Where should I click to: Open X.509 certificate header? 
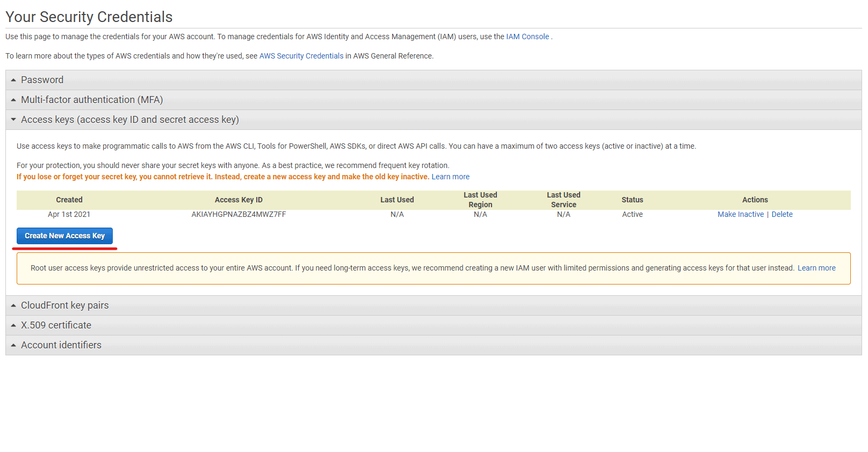click(433, 325)
